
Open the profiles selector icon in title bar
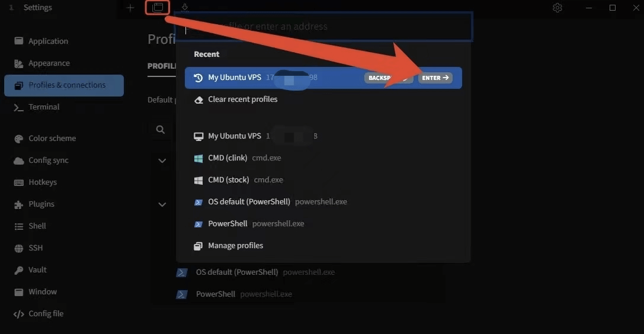click(x=158, y=7)
